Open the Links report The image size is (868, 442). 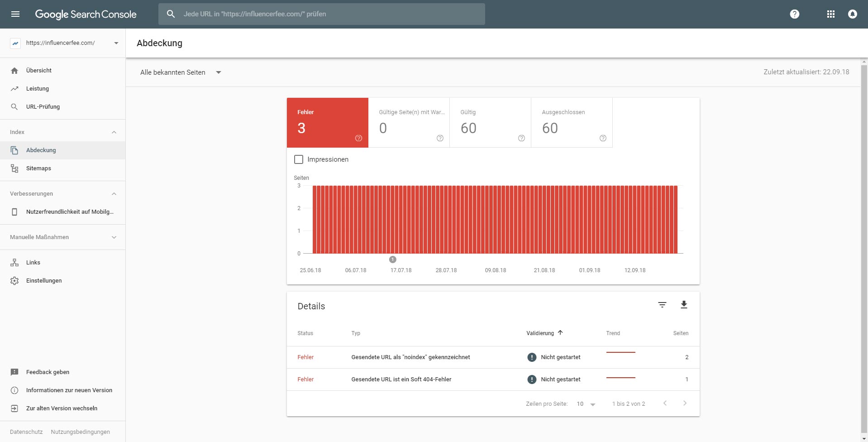[63, 263]
